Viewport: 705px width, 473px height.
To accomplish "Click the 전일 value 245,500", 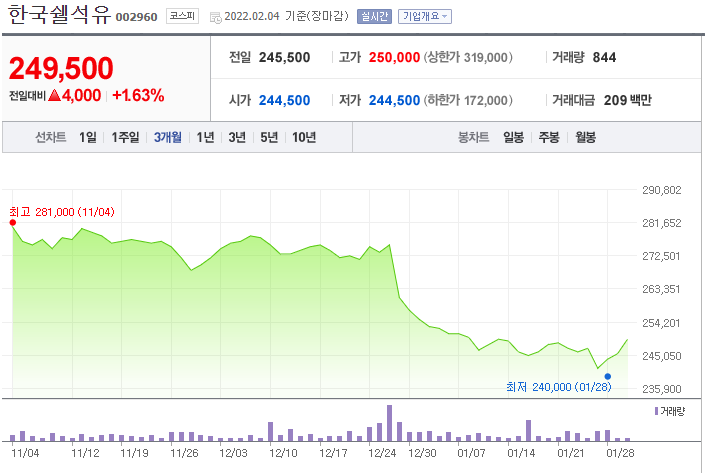I will (284, 58).
